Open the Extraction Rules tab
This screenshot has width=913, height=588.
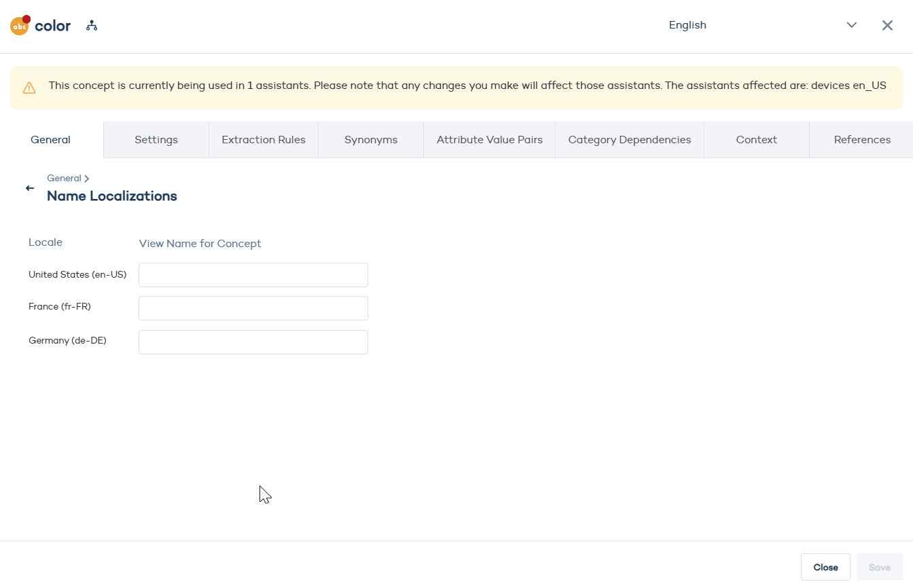(x=264, y=140)
